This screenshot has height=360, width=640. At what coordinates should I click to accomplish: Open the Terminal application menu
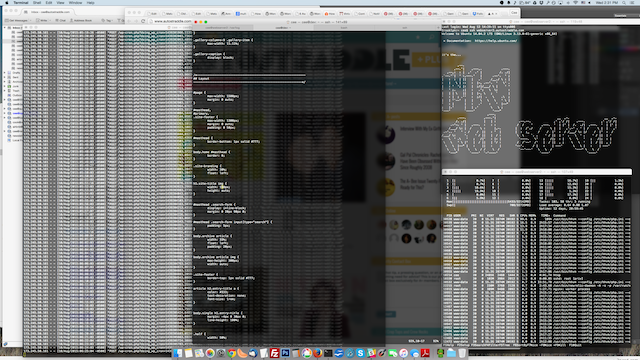pos(21,2)
